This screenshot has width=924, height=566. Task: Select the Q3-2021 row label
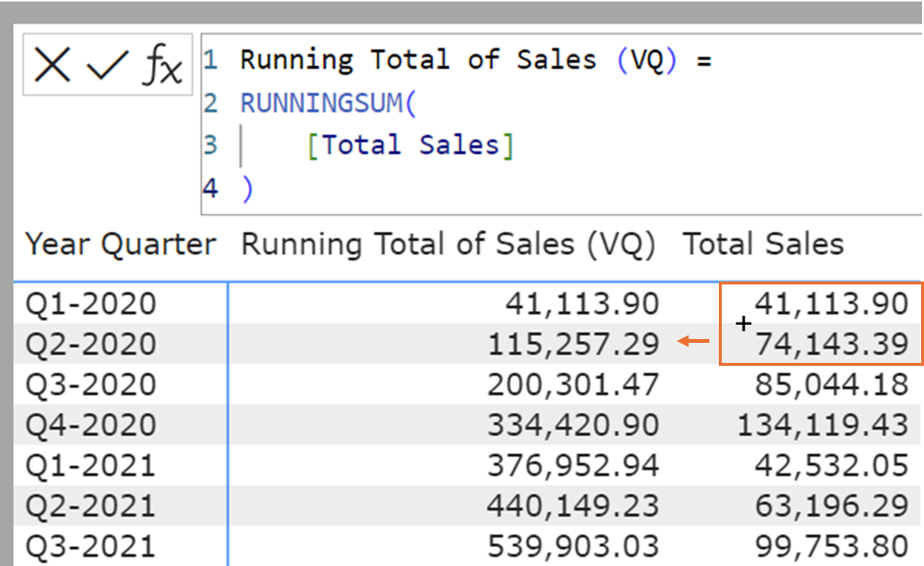point(90,546)
